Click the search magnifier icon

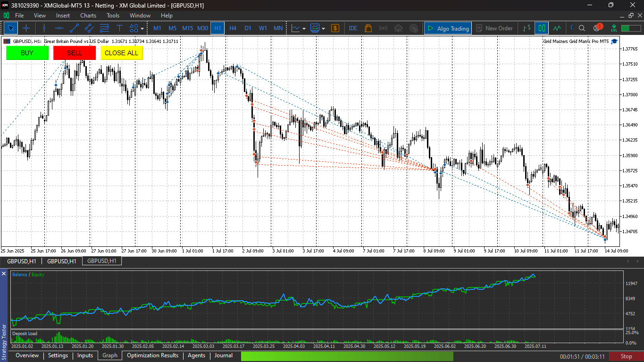click(x=582, y=28)
